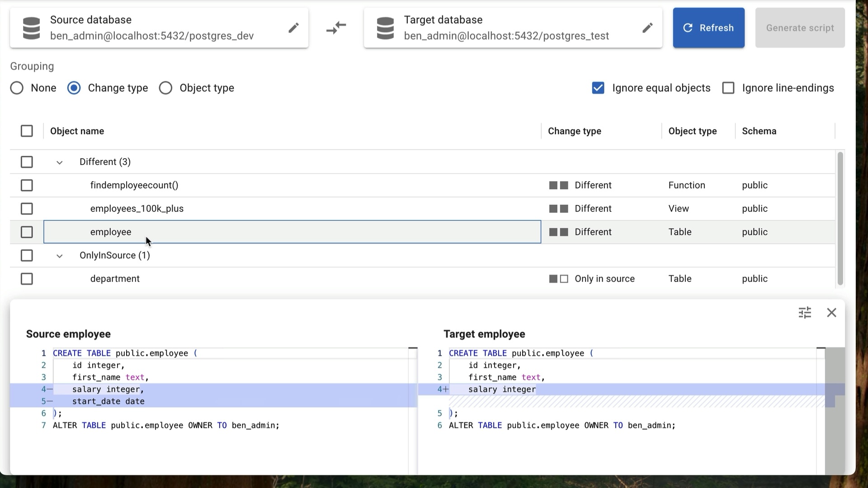Click the Source database cylinder icon
This screenshot has width=868, height=488.
(x=32, y=28)
